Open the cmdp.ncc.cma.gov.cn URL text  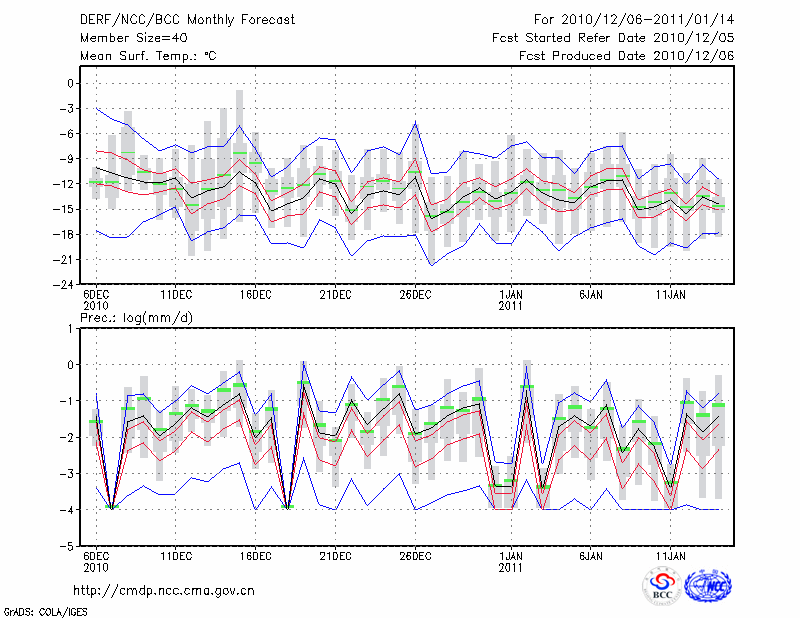coord(164,590)
